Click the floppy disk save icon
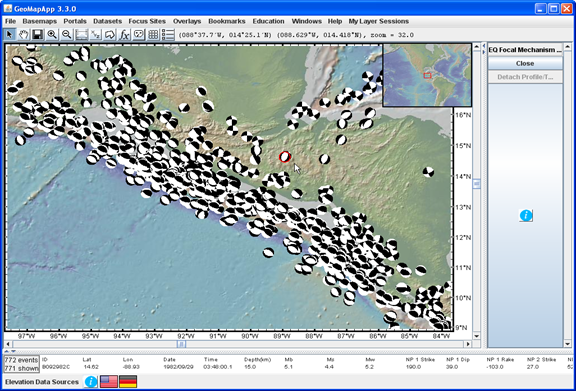 tap(37, 35)
